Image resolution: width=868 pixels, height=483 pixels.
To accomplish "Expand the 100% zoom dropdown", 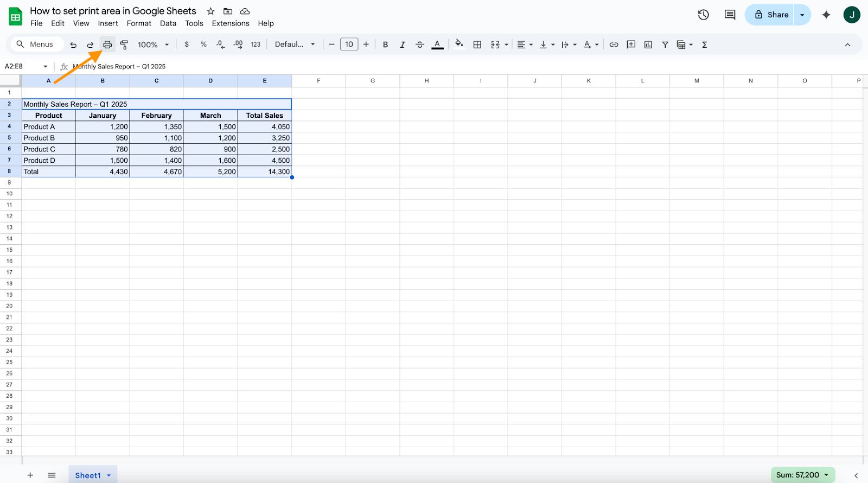I will (154, 45).
